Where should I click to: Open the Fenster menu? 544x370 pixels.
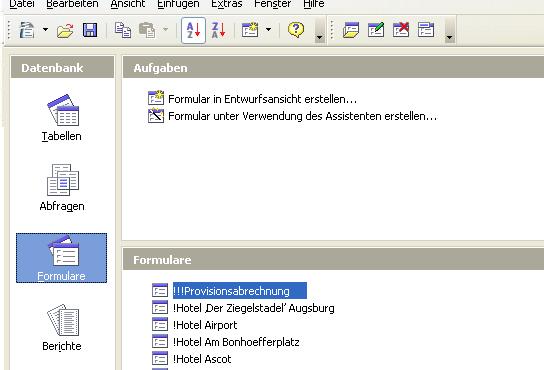pyautogui.click(x=272, y=4)
